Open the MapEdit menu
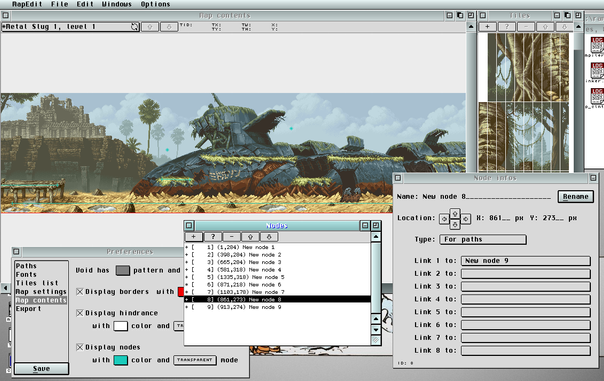604x381 pixels. (x=27, y=4)
